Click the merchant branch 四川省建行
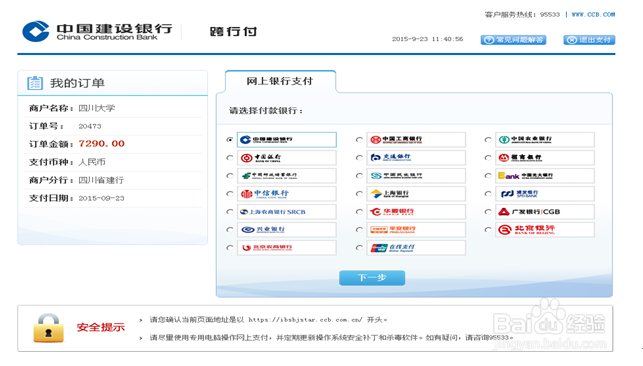The height and width of the screenshot is (366, 643). [101, 180]
